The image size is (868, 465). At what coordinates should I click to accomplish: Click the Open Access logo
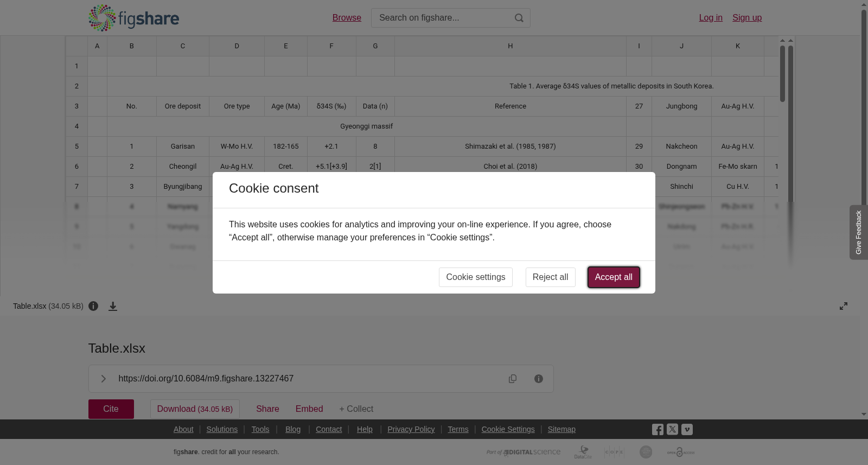click(681, 452)
